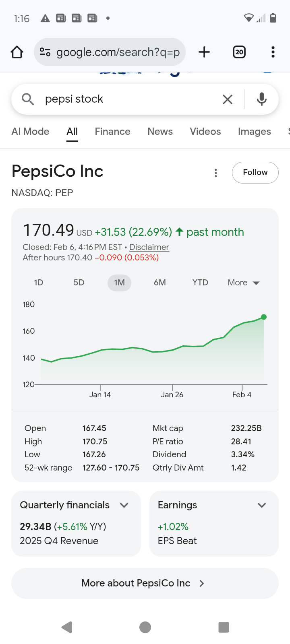Clear search text with the X icon
290x644 pixels.
[x=228, y=99]
